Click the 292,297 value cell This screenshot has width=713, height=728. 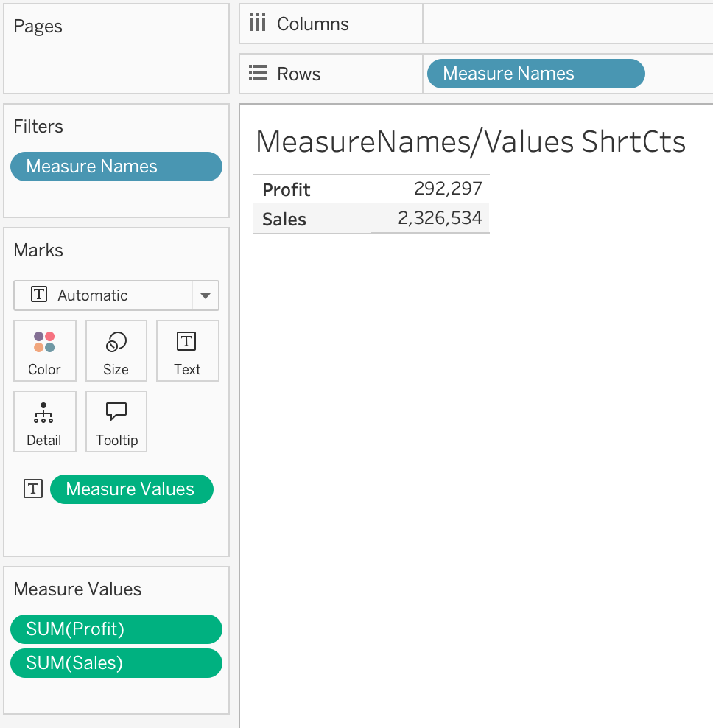[x=430, y=189]
